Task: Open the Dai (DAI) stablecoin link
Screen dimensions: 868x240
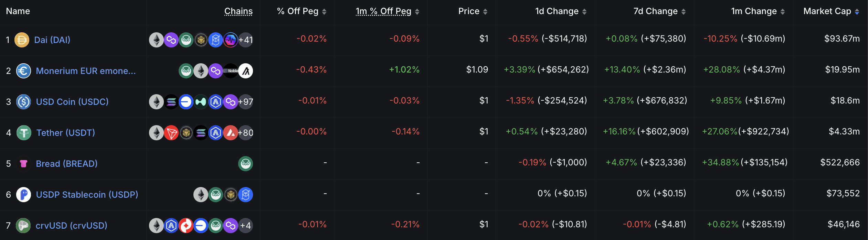Action: [52, 40]
